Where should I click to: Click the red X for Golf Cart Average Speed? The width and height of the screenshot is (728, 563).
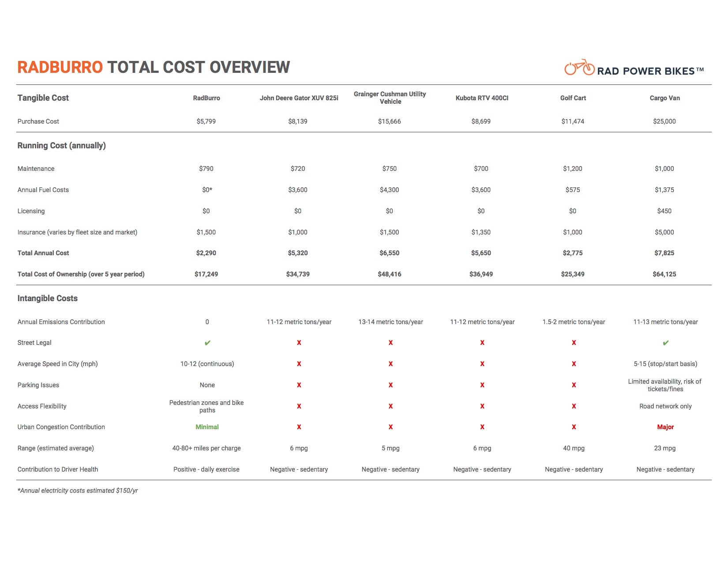point(574,364)
